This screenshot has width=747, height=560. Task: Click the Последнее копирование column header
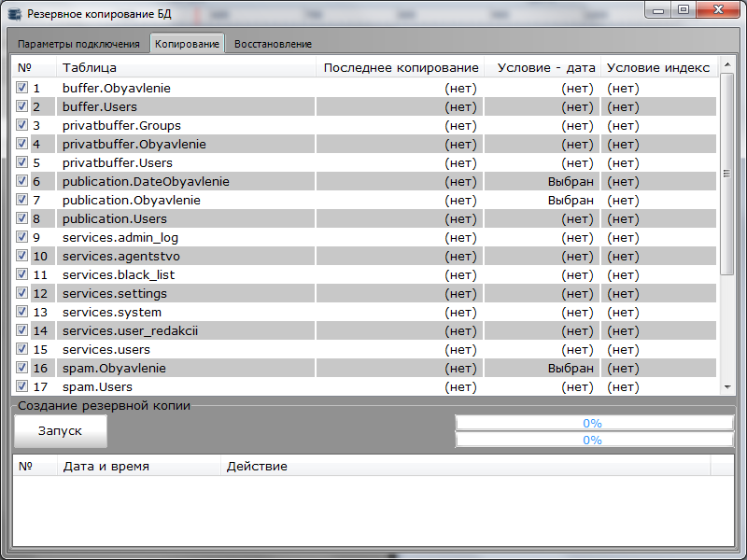click(x=401, y=67)
